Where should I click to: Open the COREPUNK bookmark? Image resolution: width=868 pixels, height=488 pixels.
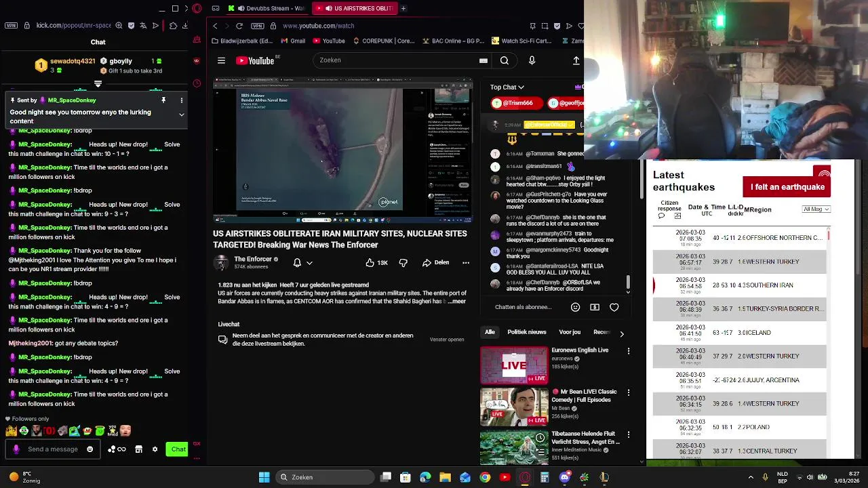pyautogui.click(x=384, y=41)
